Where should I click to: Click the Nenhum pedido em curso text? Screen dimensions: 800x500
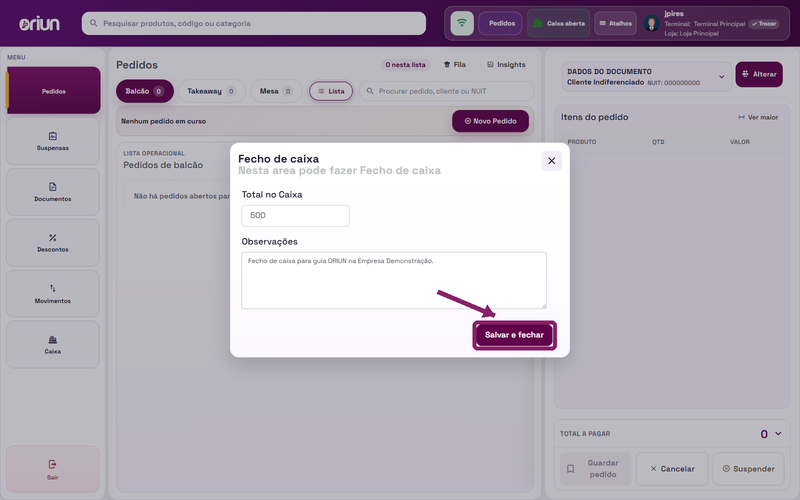click(163, 121)
